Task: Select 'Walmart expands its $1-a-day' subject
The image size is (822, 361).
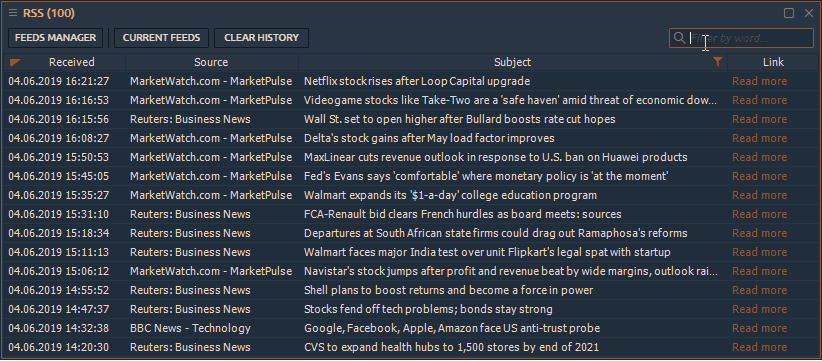Action: click(450, 195)
